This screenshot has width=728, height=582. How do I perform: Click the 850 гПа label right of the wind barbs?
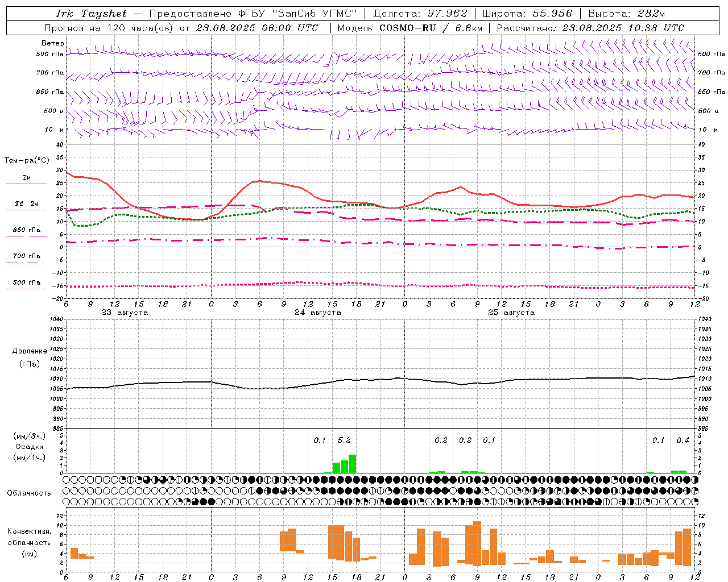(x=712, y=92)
